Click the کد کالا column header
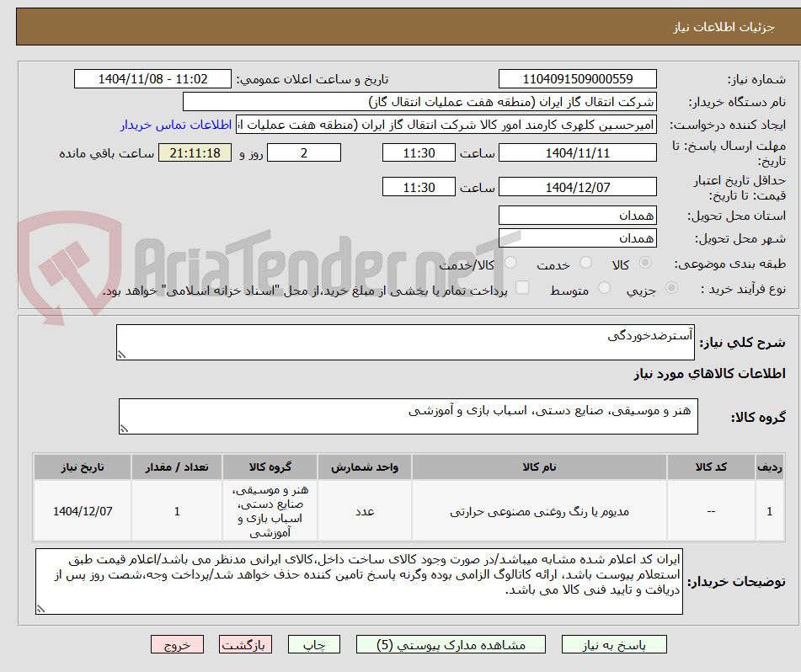801x672 pixels. pos(711,467)
